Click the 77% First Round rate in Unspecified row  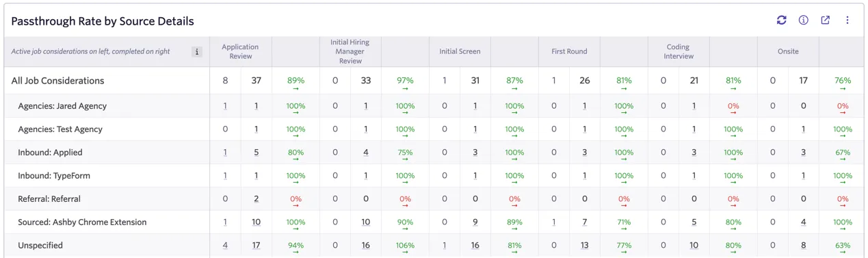tap(624, 246)
